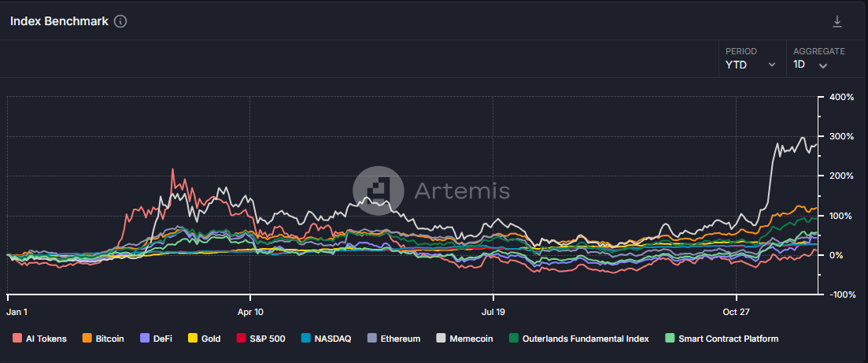Click the 400% y-axis label

click(x=843, y=97)
